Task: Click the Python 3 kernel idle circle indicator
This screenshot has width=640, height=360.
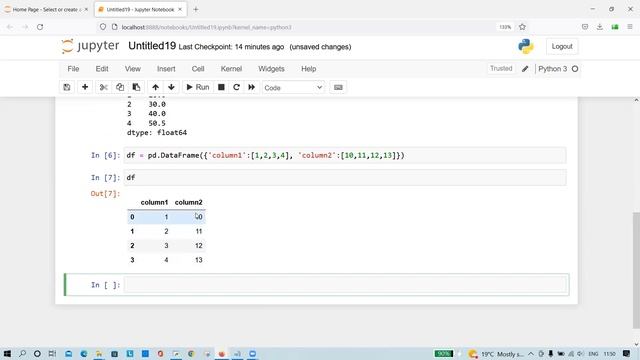Action: pos(575,69)
